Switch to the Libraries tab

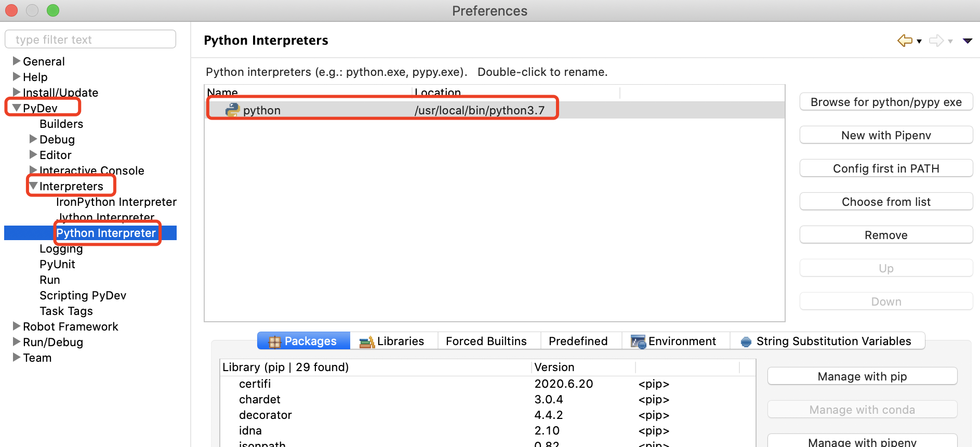coord(394,341)
